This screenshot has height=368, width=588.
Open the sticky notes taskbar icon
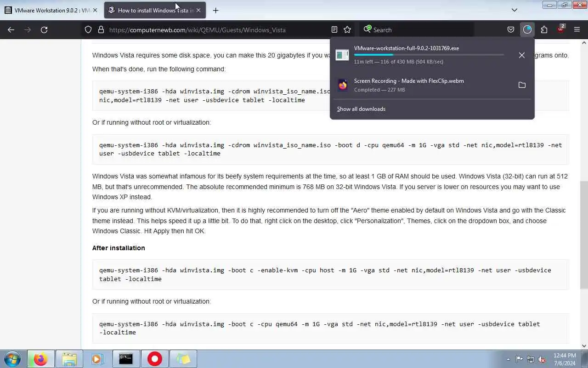(183, 359)
